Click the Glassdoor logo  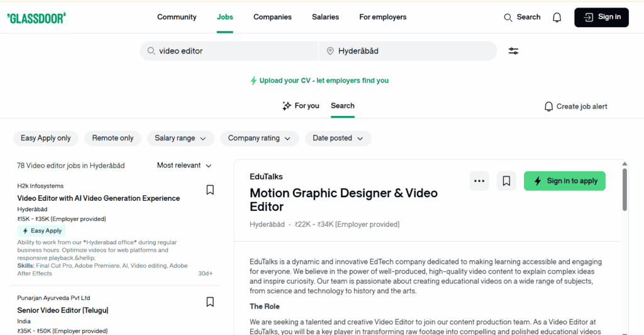(x=36, y=18)
